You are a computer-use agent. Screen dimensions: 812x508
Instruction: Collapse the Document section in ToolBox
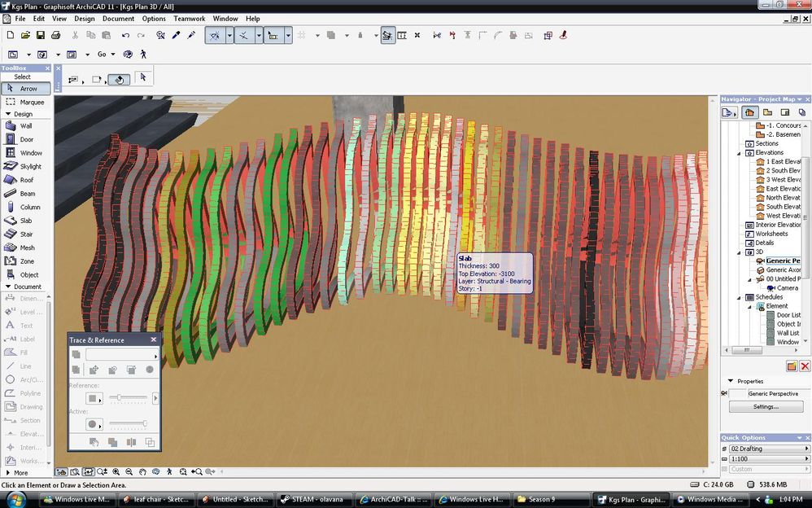point(8,286)
